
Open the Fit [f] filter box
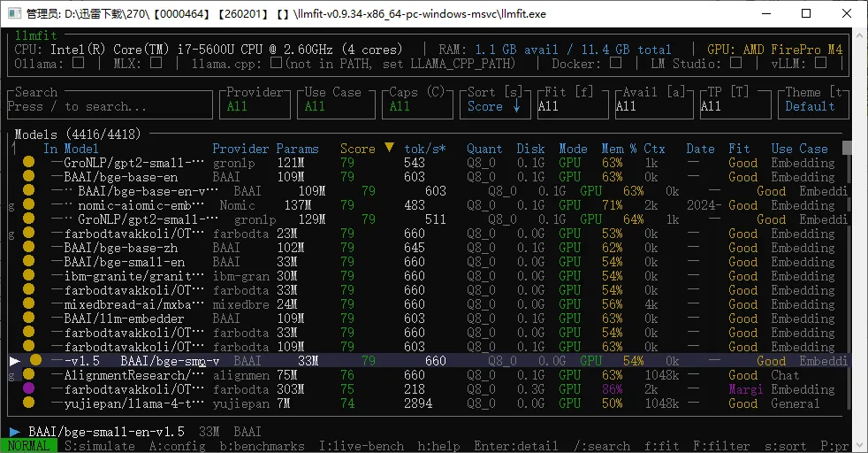click(x=574, y=103)
